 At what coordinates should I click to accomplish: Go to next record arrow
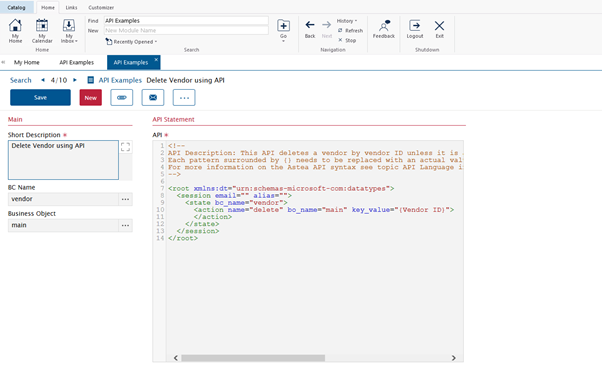(x=75, y=80)
